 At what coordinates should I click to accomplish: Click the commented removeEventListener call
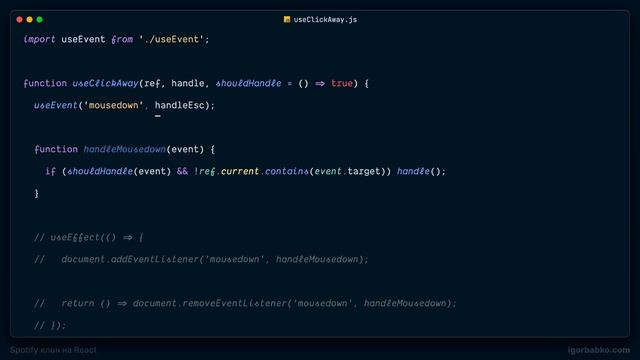click(294, 304)
